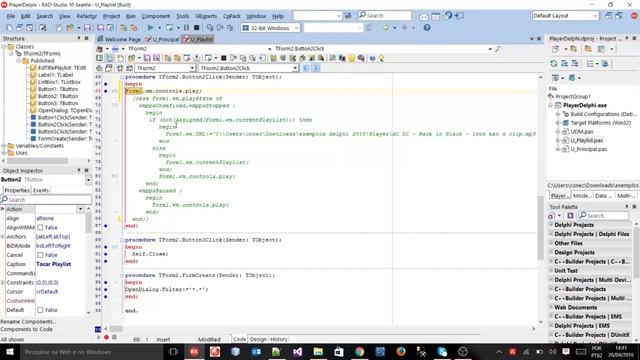Click the Step Over debug icon
Viewport: 640px width, 360px height.
220,28
